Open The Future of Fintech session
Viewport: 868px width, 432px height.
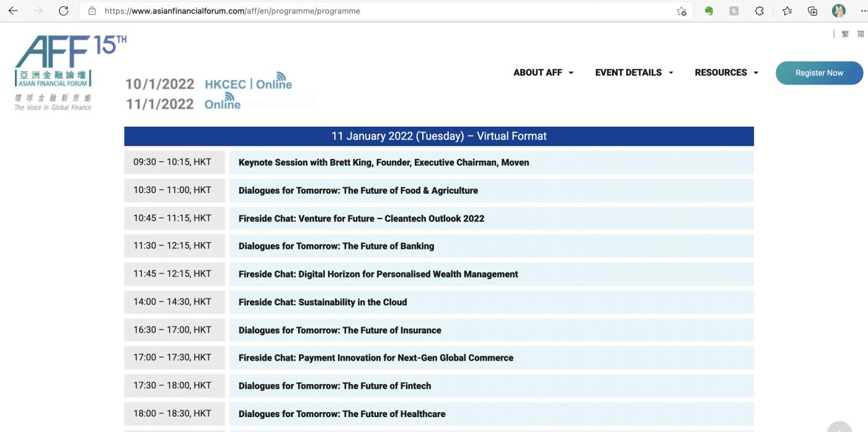pos(492,386)
